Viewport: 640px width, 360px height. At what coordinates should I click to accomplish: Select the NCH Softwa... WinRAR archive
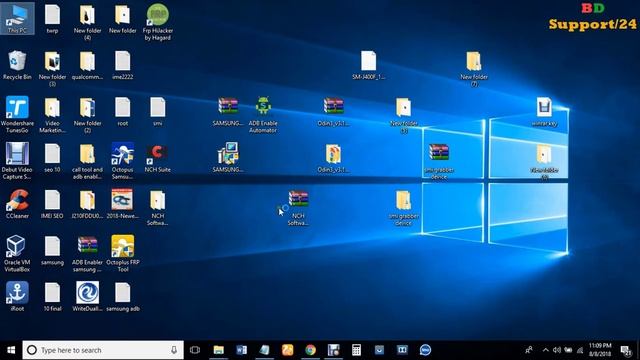(298, 208)
